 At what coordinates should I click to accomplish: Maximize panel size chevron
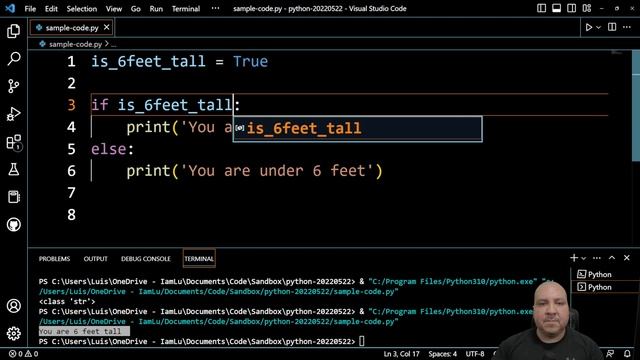click(612, 258)
